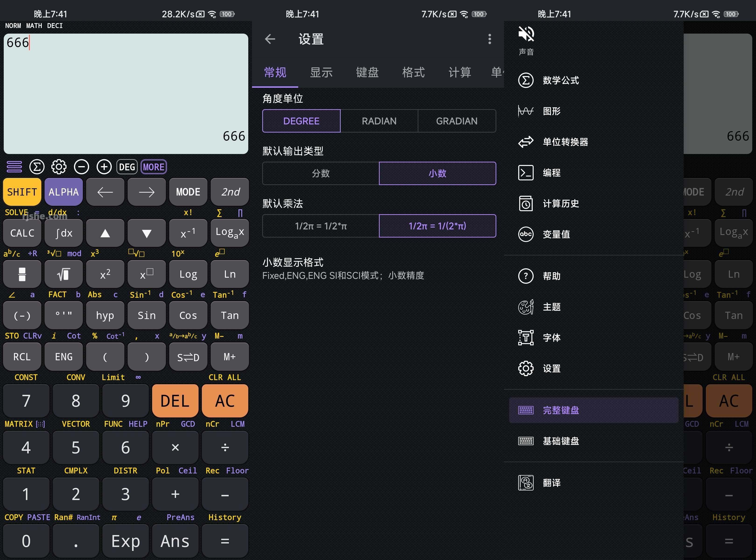The width and height of the screenshot is (756, 560).
Task: Select the 1/2π = 1/2*π multiplication rule
Action: click(x=320, y=226)
